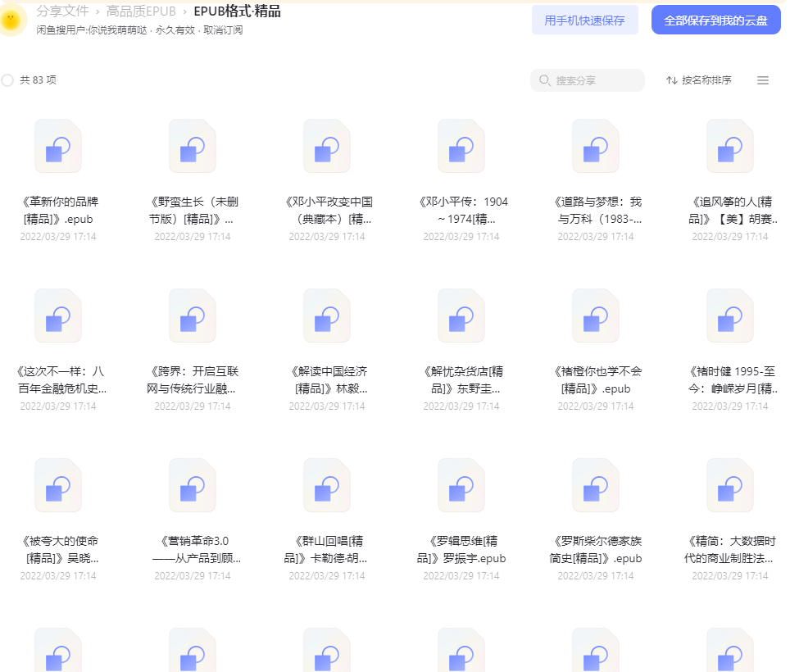
Task: Open the file icon for 《解忧杂货店[精品]》
Action: pyautogui.click(x=461, y=316)
